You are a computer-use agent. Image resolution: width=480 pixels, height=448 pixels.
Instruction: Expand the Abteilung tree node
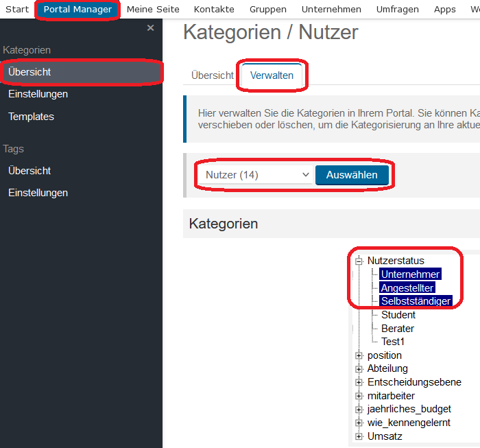pos(359,369)
